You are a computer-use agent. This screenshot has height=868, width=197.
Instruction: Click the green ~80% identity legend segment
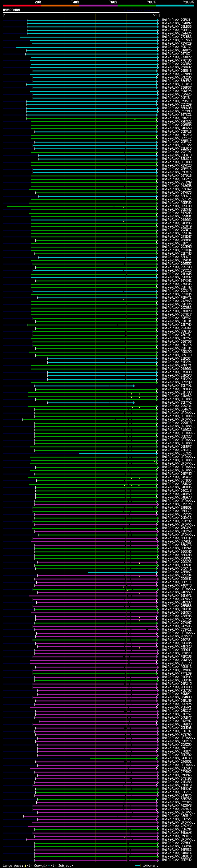pyautogui.click(x=137, y=6)
